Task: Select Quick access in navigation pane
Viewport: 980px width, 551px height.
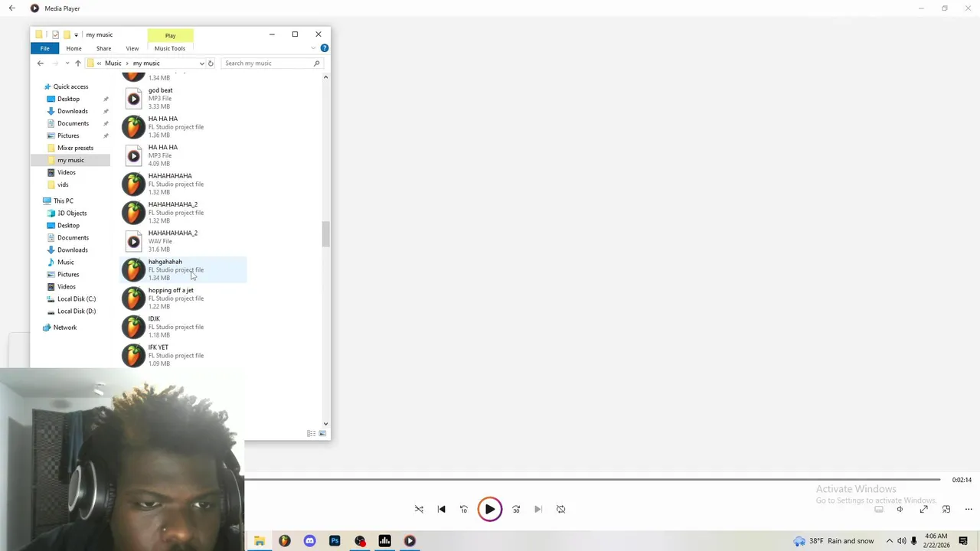Action: coord(70,86)
